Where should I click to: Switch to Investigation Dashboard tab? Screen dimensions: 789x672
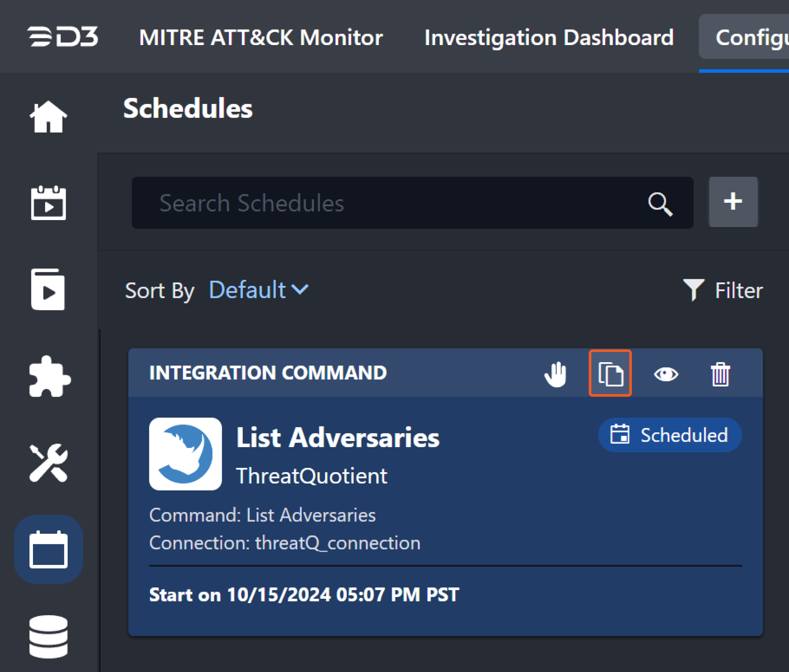[x=549, y=37]
